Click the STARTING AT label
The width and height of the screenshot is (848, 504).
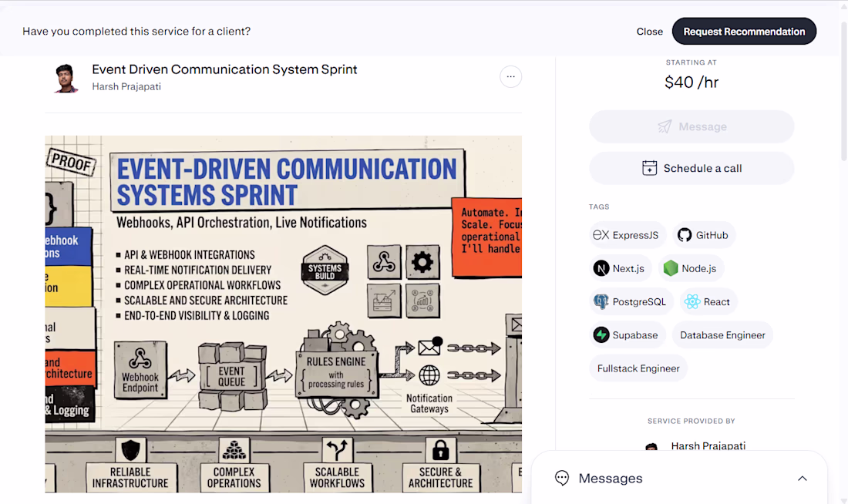(692, 62)
